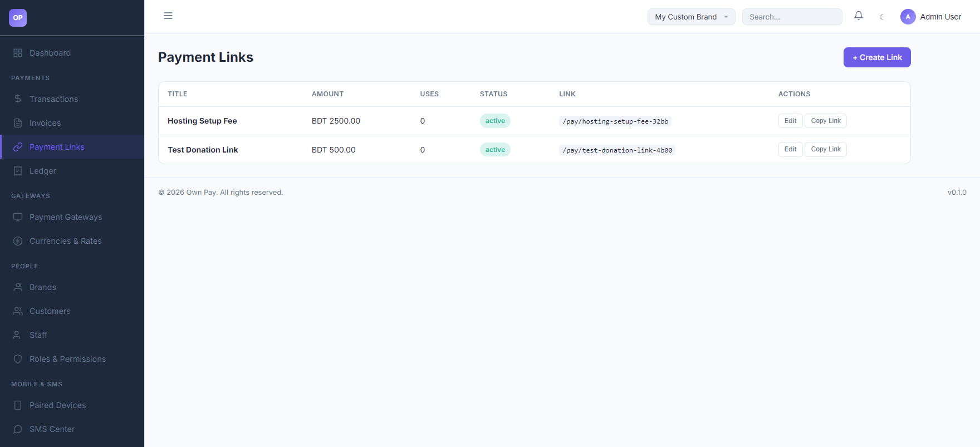
Task: Click the Invoices document icon
Action: pos(18,123)
